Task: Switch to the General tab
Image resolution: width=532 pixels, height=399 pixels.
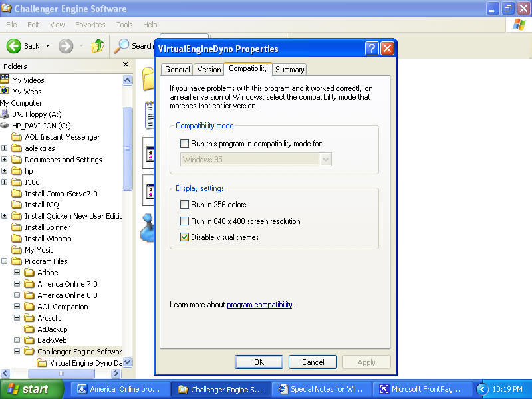Action: click(x=177, y=70)
